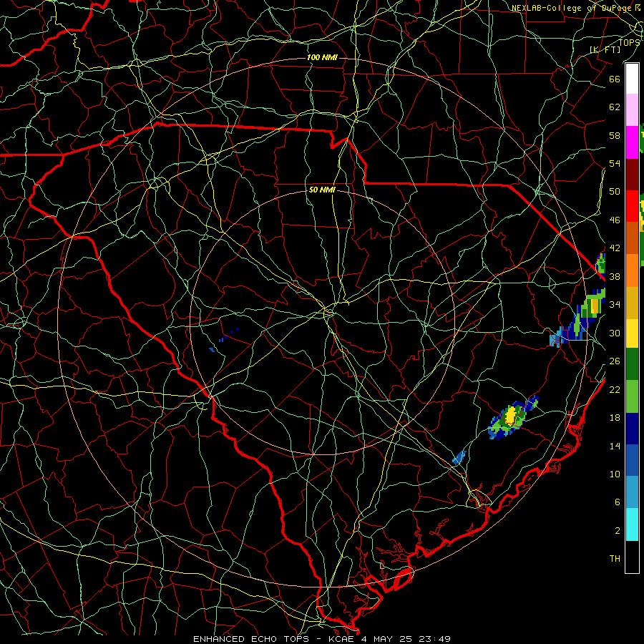The image size is (644, 644).
Task: Click the legend value 42
Action: 615,248
